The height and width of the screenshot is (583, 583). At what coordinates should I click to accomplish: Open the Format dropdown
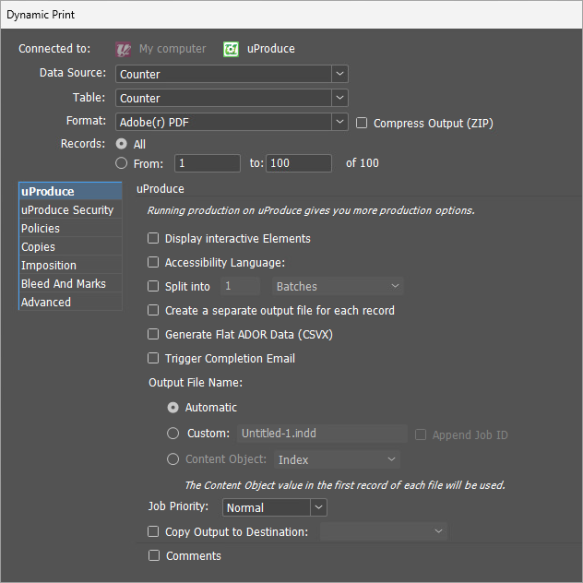click(232, 122)
